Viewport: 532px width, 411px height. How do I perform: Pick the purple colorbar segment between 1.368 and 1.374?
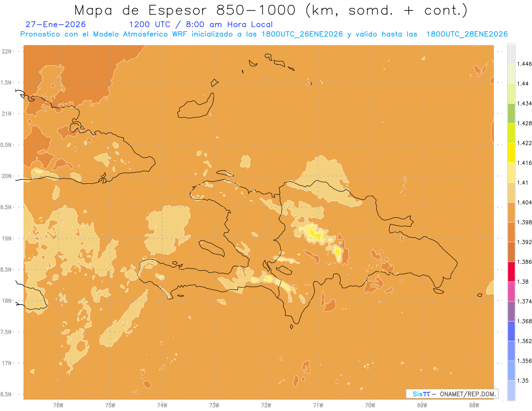511,311
